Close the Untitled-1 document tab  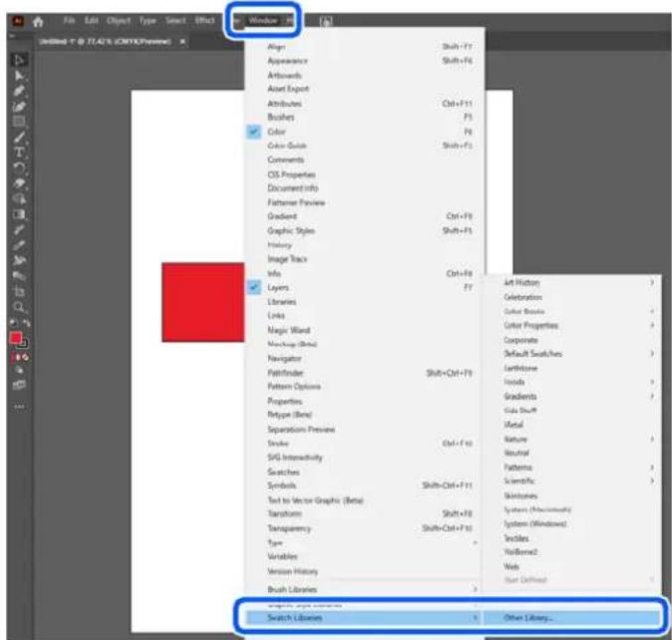pos(182,42)
